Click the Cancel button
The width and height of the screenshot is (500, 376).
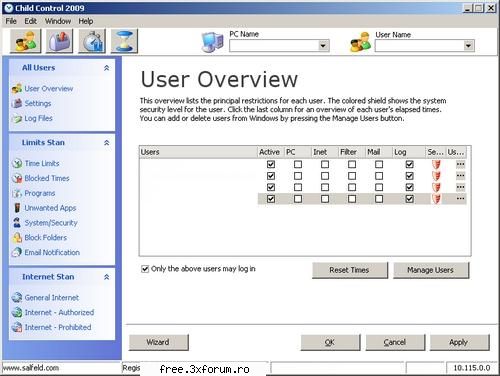(395, 342)
